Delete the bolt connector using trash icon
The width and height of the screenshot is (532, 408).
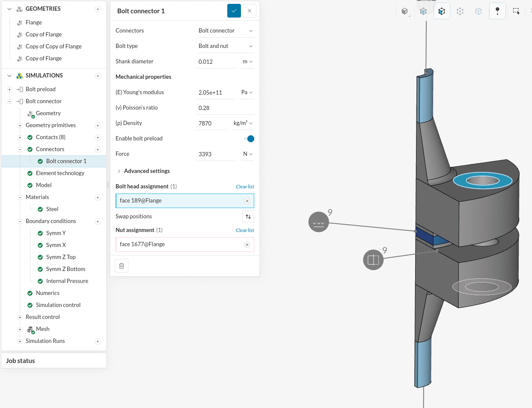122,266
